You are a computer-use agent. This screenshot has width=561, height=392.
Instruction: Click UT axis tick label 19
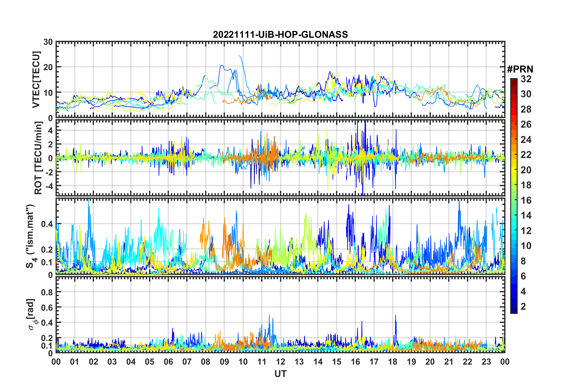(x=411, y=362)
